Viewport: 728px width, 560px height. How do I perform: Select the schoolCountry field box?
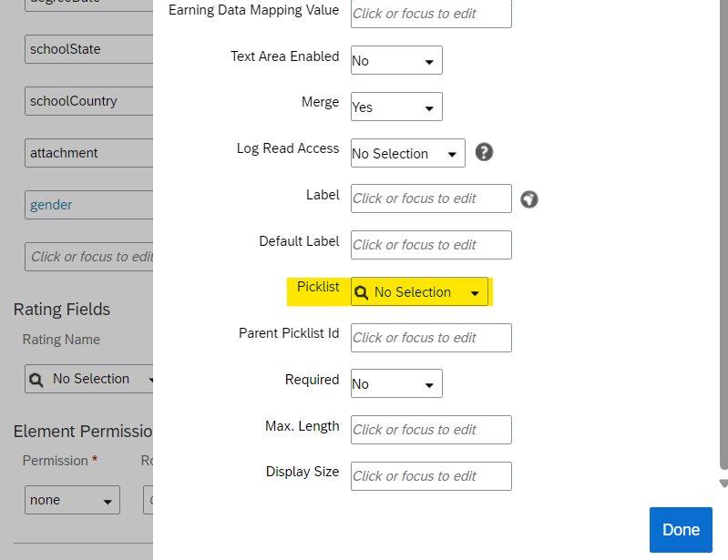pos(88,101)
